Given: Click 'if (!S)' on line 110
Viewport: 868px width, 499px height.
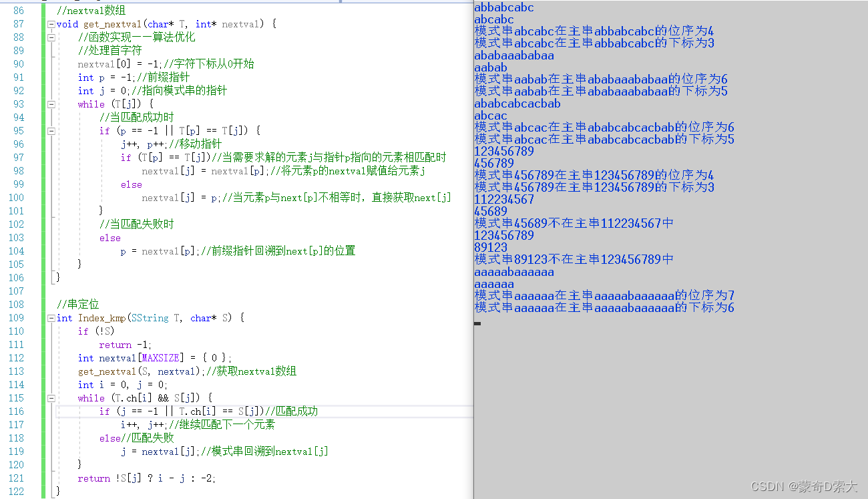Looking at the screenshot, I should (97, 331).
